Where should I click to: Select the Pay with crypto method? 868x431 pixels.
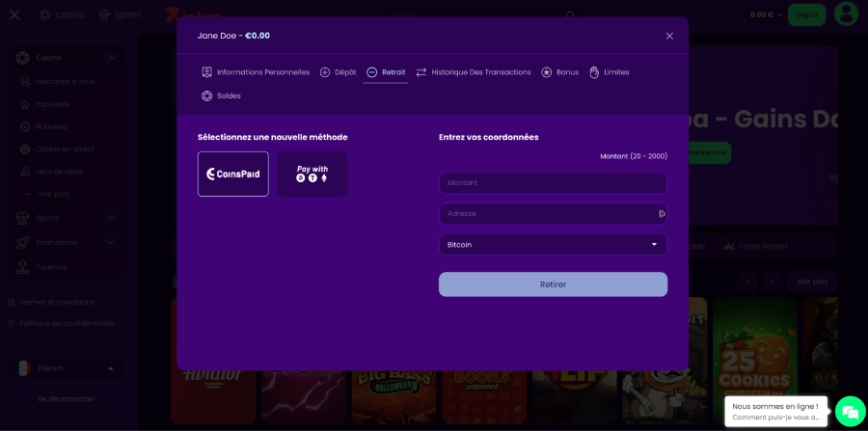pyautogui.click(x=312, y=175)
